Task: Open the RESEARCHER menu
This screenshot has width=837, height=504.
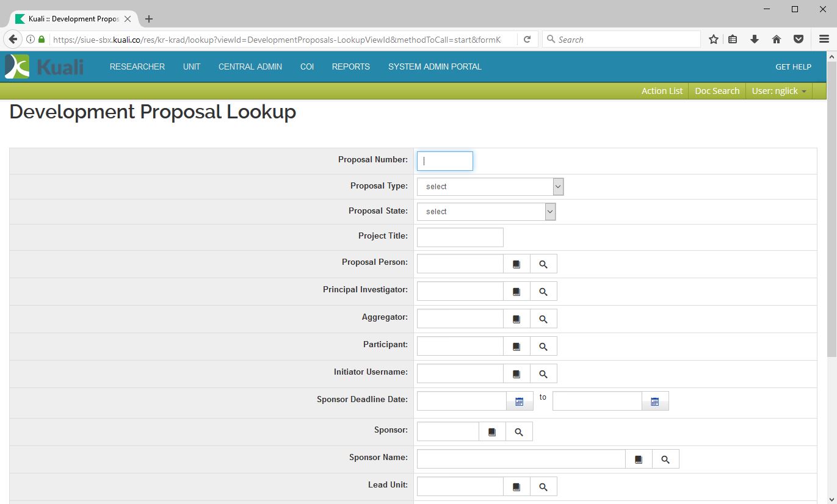Action: pos(137,67)
